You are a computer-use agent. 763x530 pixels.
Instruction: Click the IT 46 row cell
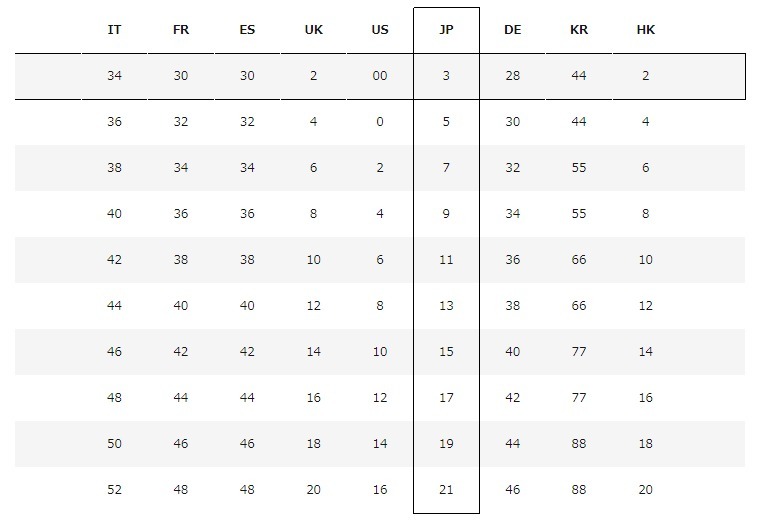[114, 352]
